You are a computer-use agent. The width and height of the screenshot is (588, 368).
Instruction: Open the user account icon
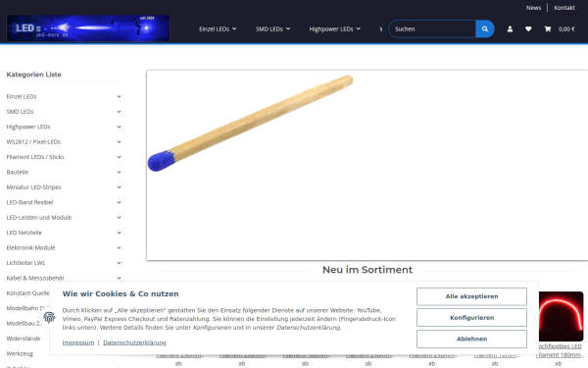(510, 28)
